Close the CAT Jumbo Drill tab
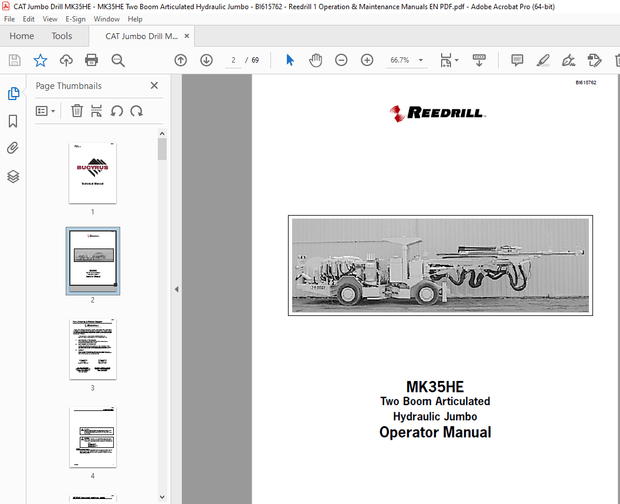This screenshot has height=504, width=620. (x=187, y=36)
